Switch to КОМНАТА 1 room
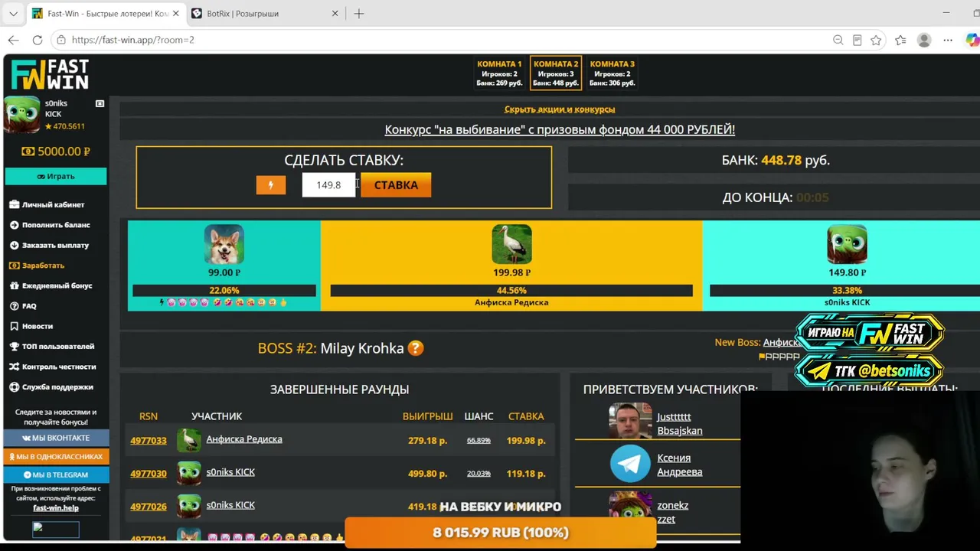 pyautogui.click(x=499, y=73)
